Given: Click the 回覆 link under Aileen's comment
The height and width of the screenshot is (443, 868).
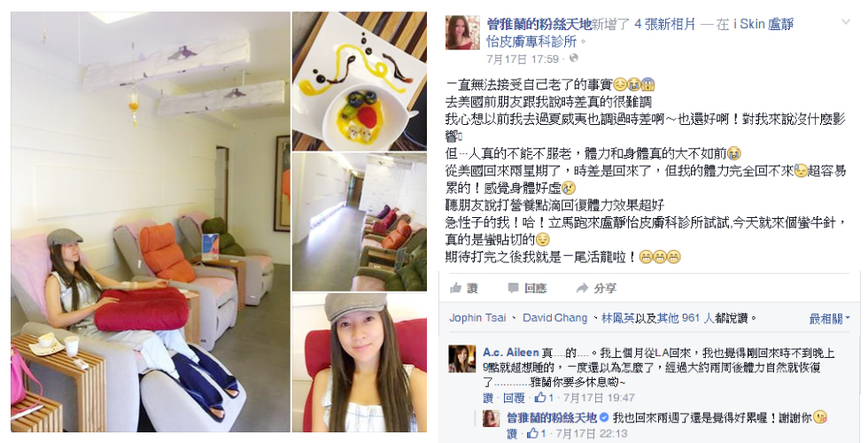Looking at the screenshot, I should click(515, 398).
